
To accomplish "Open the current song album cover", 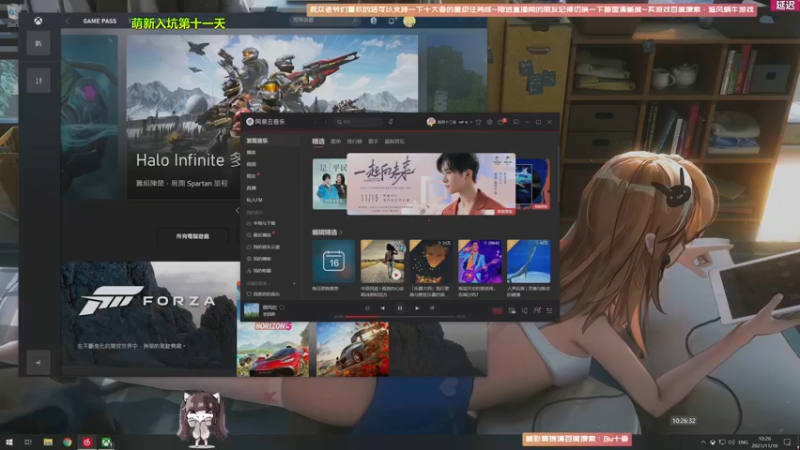I will 252,311.
